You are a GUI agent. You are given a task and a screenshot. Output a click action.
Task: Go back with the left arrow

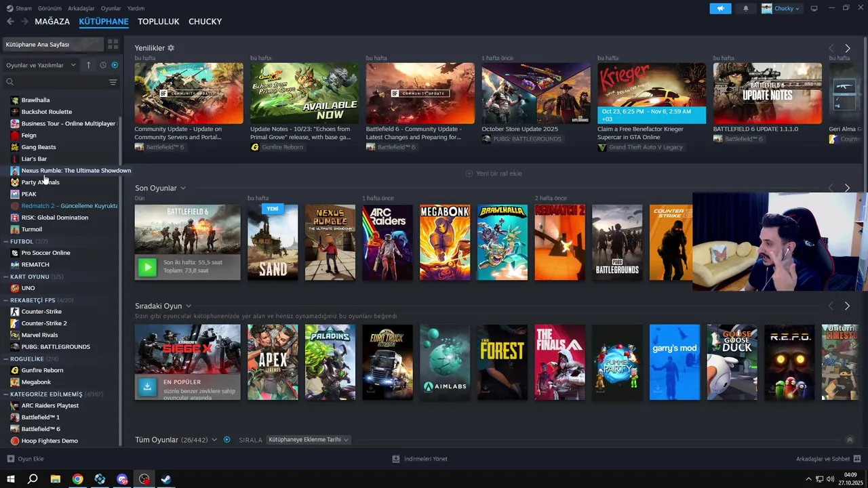coord(10,22)
